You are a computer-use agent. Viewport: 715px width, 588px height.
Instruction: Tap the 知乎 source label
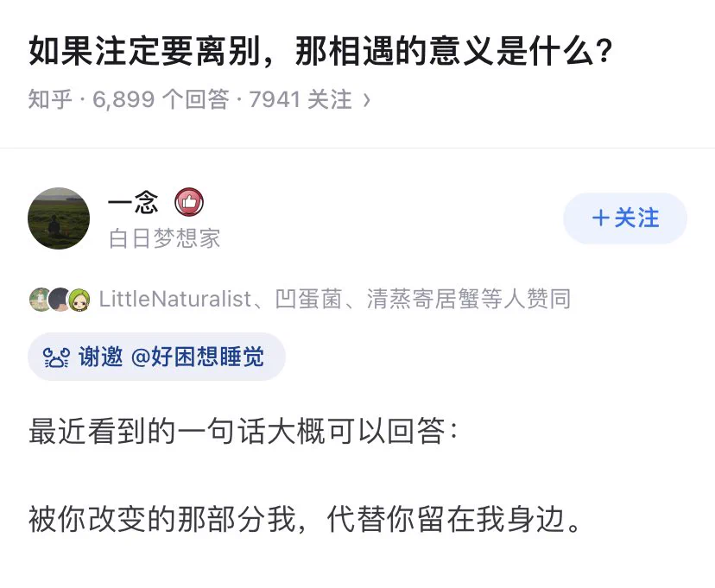point(49,100)
